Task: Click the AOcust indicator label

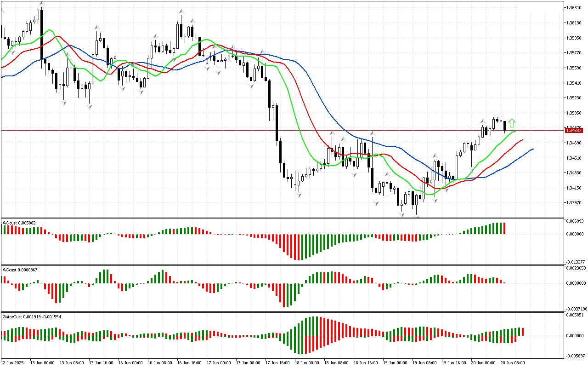Action: 19,223
